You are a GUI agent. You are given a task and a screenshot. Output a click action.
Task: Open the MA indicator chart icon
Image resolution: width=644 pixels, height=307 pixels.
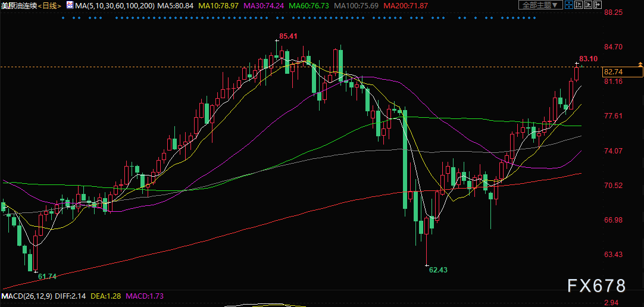[70, 6]
